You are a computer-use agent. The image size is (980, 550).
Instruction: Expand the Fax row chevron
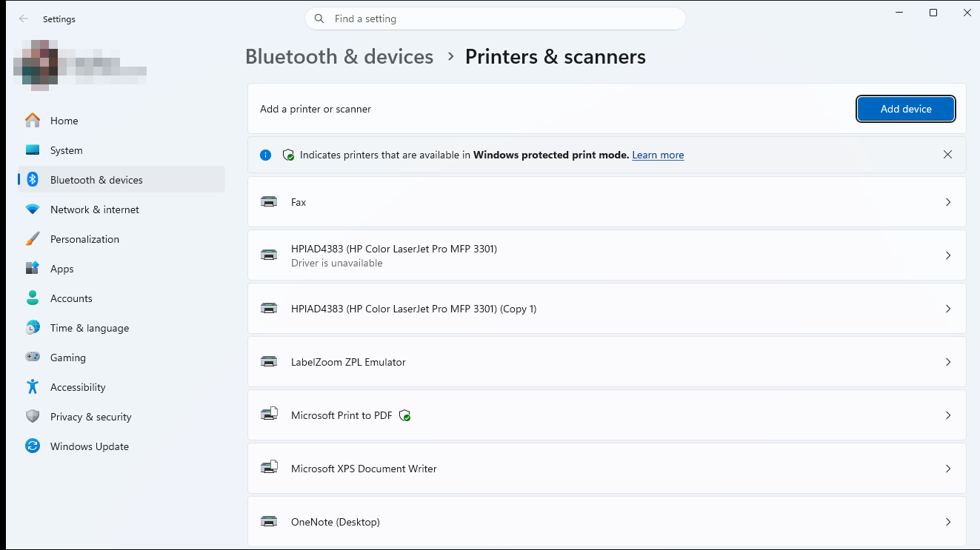pyautogui.click(x=948, y=202)
